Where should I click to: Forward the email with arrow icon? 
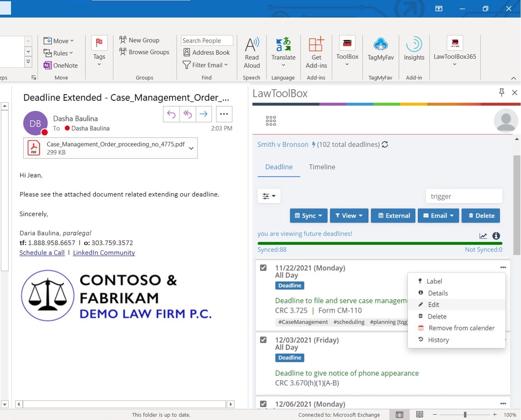point(203,114)
